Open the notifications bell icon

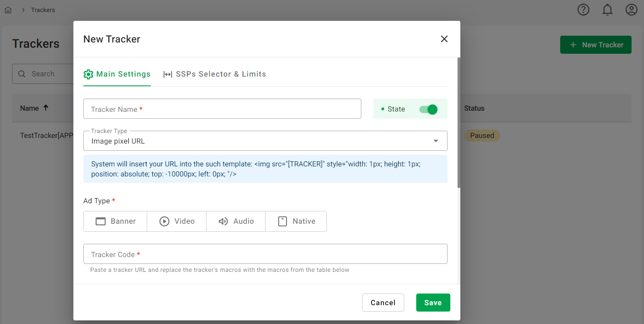point(607,10)
